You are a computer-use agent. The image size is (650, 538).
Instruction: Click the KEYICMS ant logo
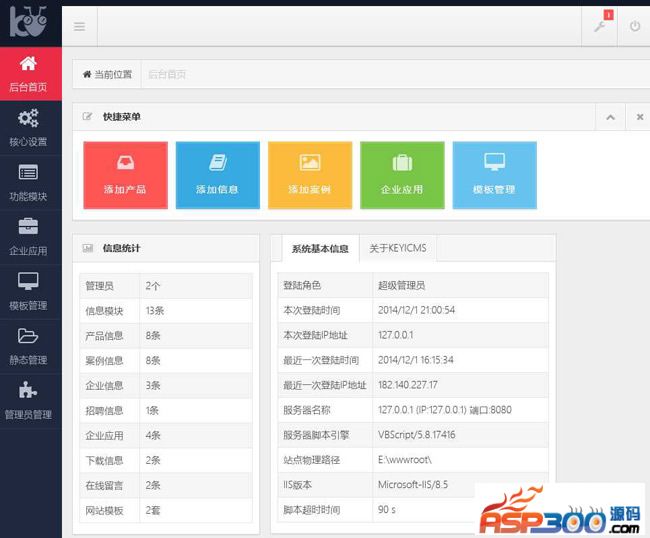28,22
